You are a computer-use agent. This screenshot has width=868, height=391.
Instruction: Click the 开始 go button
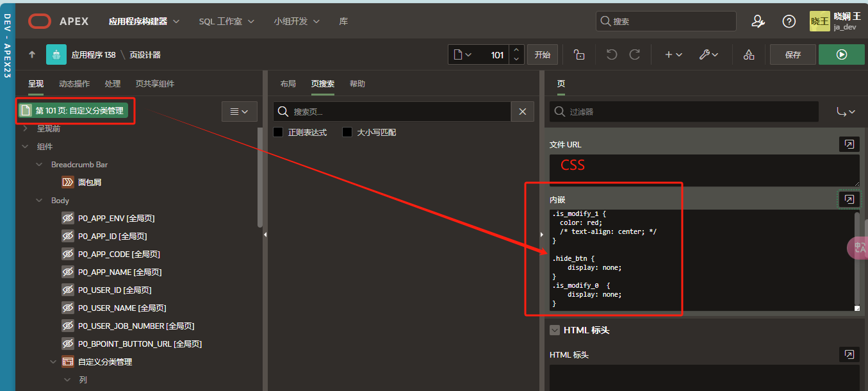coord(543,55)
